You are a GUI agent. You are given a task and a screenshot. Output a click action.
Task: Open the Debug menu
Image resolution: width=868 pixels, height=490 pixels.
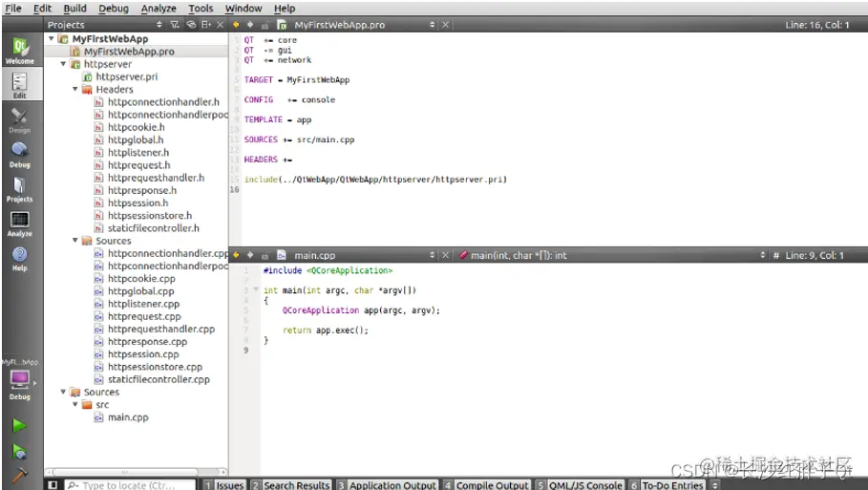(114, 9)
